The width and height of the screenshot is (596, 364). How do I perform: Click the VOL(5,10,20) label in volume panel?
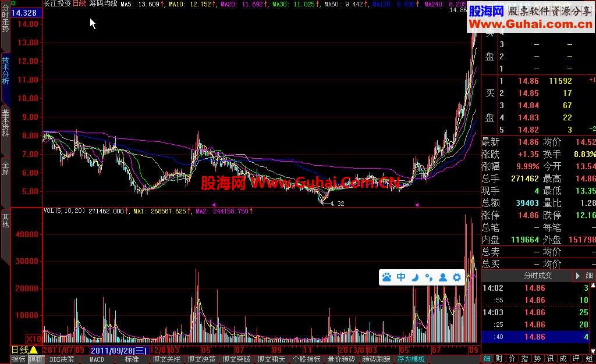tap(64, 210)
